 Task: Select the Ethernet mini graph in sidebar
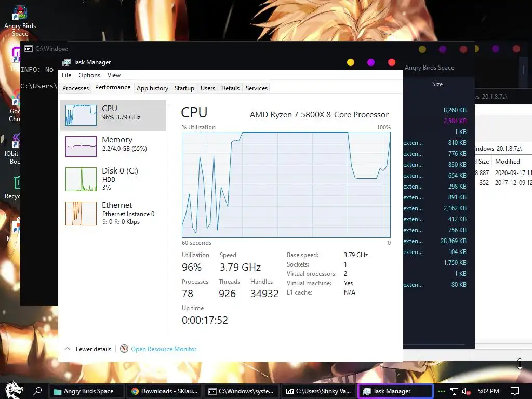coord(81,214)
